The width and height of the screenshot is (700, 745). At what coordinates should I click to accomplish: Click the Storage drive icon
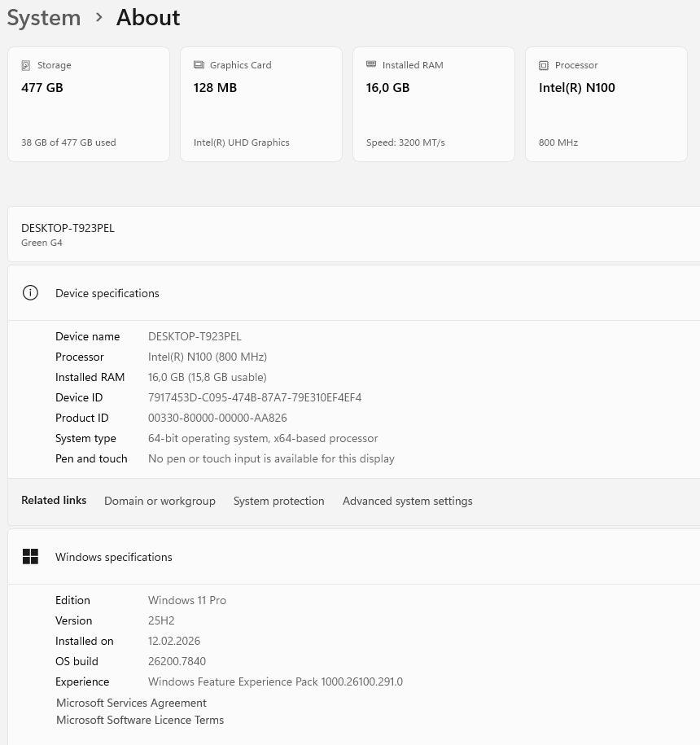point(26,65)
